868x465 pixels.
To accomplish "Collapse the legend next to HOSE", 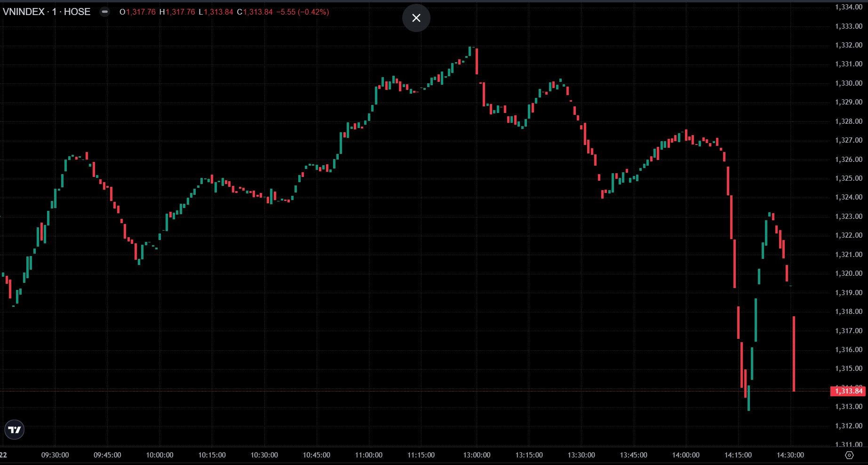I will coord(104,12).
